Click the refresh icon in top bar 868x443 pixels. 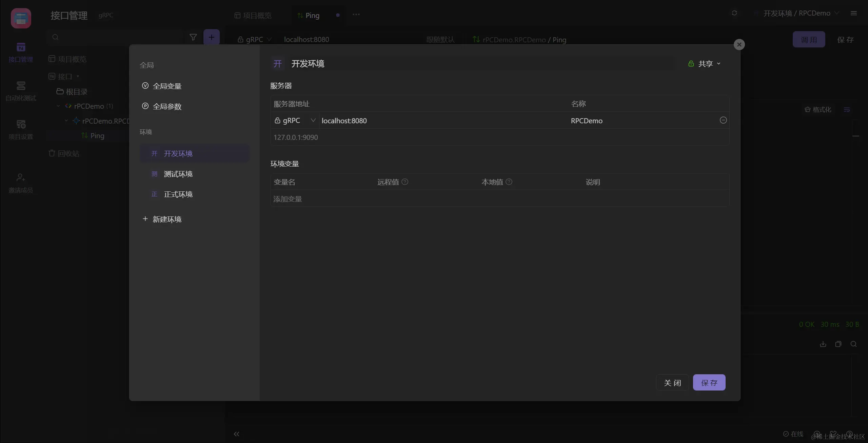pyautogui.click(x=734, y=13)
